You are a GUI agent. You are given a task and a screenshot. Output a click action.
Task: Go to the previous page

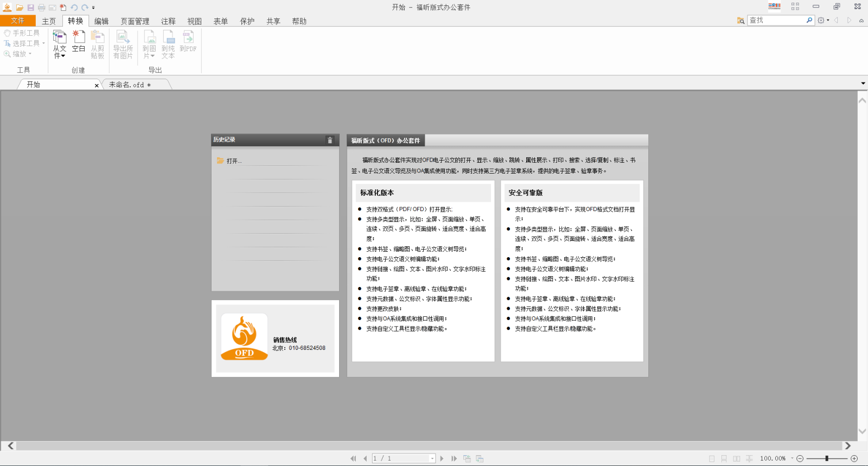click(x=365, y=458)
